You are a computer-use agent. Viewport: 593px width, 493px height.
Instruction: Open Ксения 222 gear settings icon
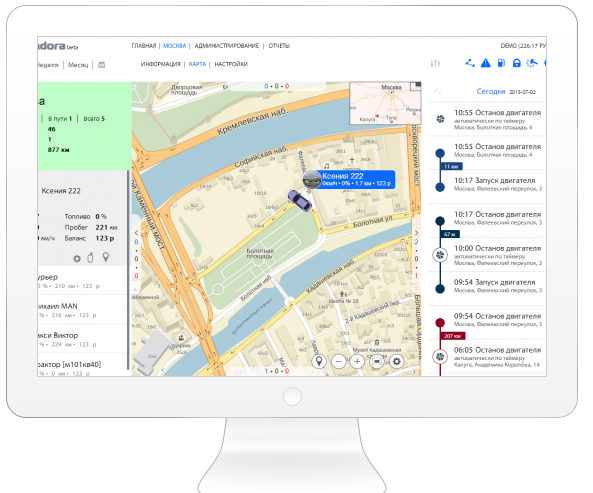point(77,259)
